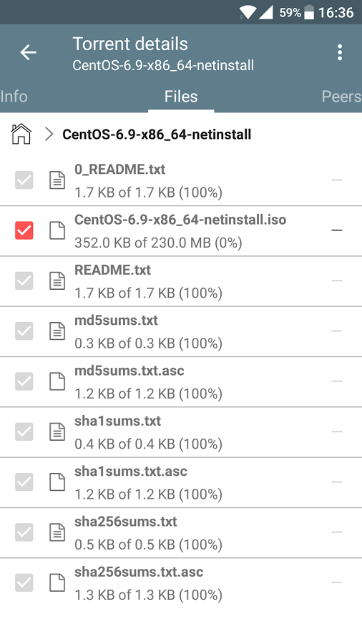
Task: Open priority control for sha256sums.txt
Action: point(336,532)
